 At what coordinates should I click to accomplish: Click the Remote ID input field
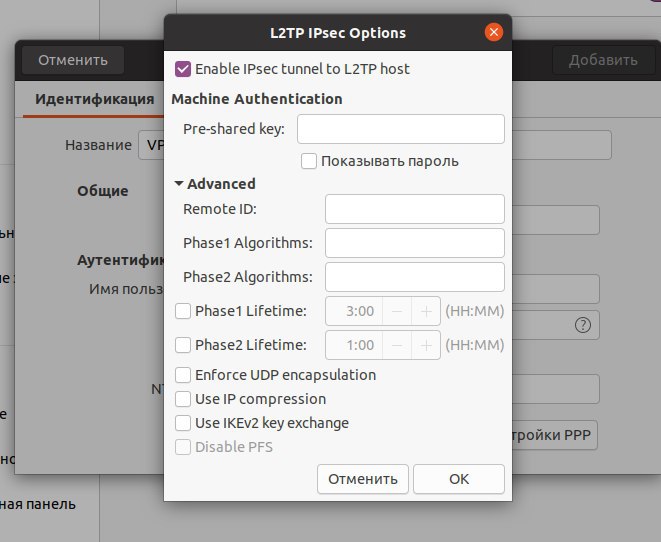coord(415,209)
